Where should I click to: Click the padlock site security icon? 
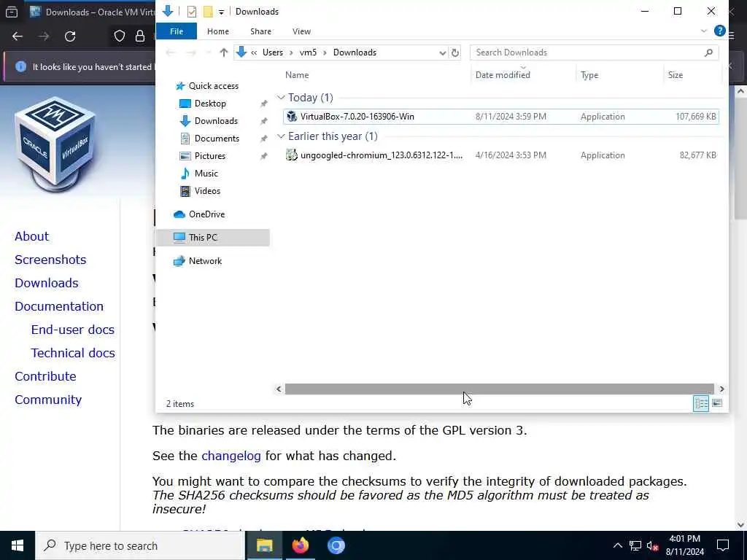[140, 36]
